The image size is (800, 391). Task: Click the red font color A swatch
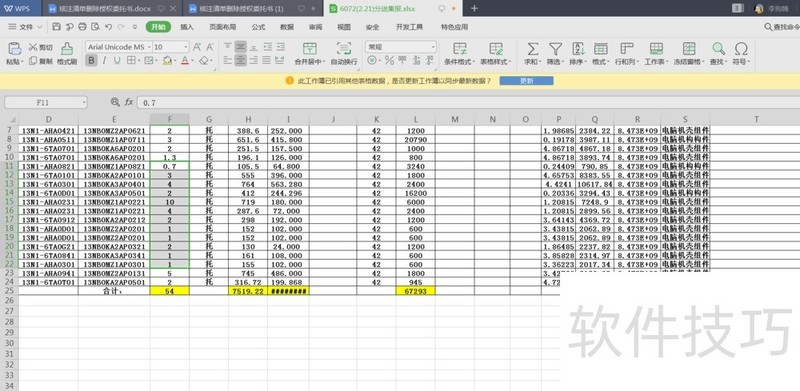click(184, 61)
